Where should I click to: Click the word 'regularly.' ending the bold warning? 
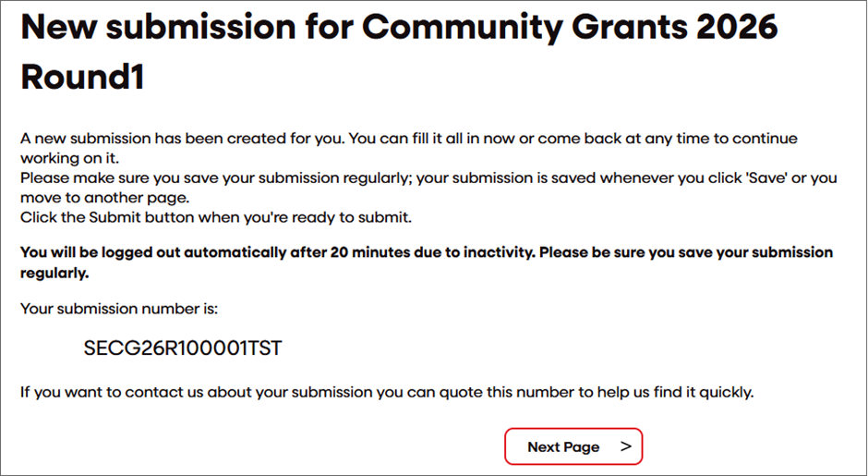(x=54, y=273)
